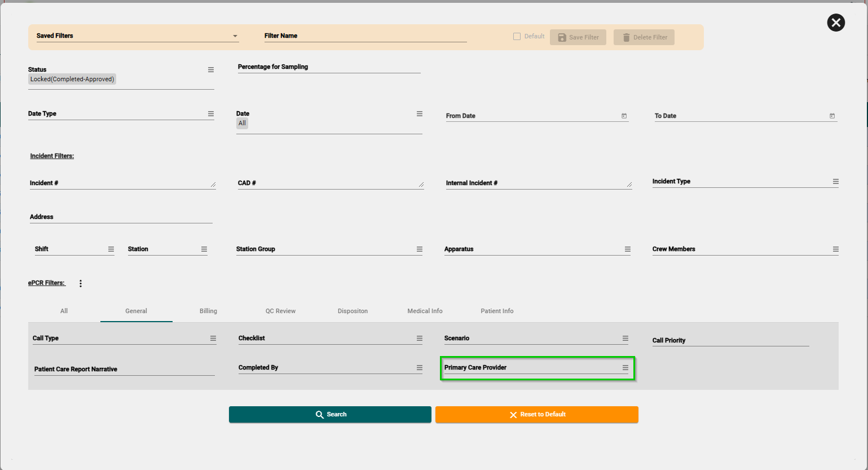Expand the Shift selection list
Screen dimensions: 868x470
click(x=111, y=249)
